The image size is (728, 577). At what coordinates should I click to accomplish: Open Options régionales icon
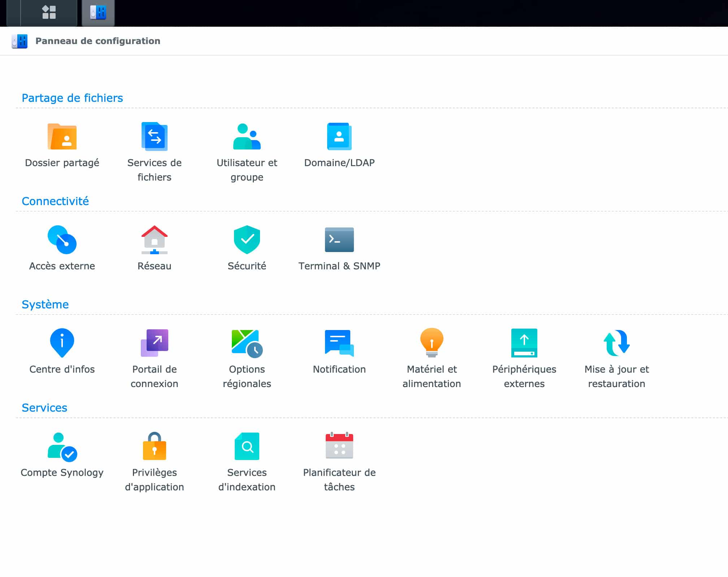247,343
